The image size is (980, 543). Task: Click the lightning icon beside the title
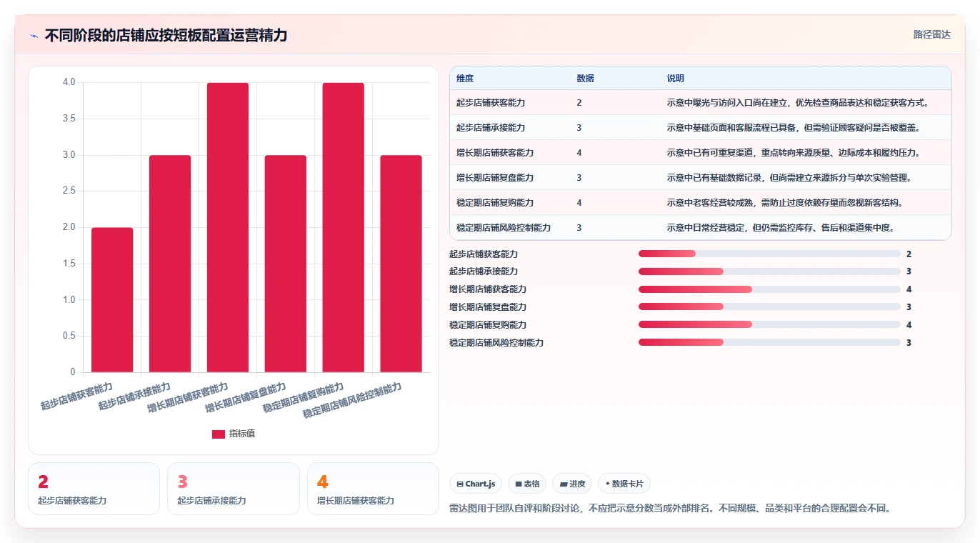[34, 36]
